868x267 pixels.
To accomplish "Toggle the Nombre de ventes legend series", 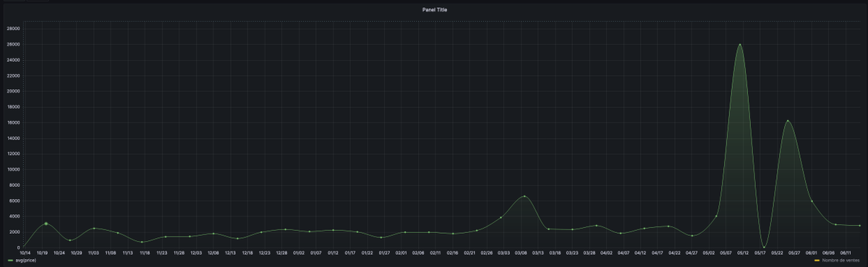I will click(x=841, y=260).
